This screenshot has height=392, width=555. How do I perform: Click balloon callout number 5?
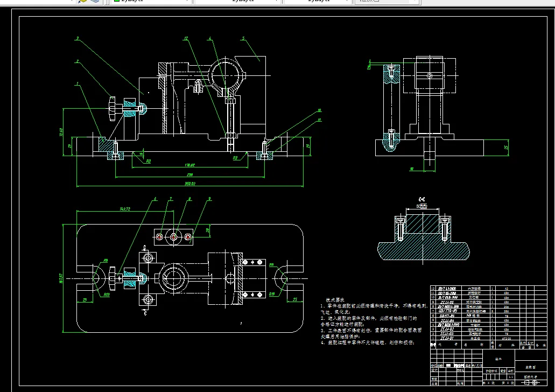click(x=243, y=38)
